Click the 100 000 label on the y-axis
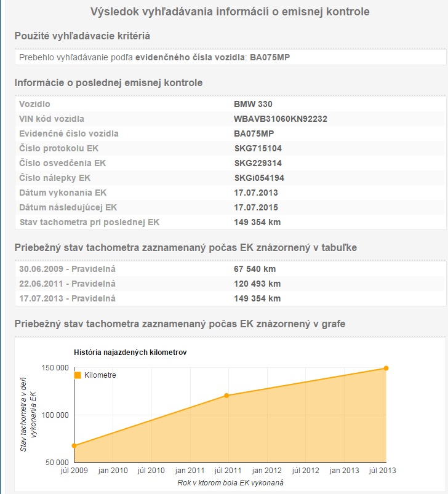The height and width of the screenshot is (494, 448). point(54,415)
